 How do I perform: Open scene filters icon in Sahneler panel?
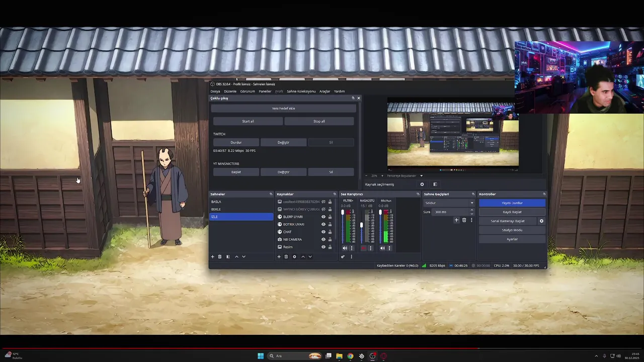tap(228, 257)
